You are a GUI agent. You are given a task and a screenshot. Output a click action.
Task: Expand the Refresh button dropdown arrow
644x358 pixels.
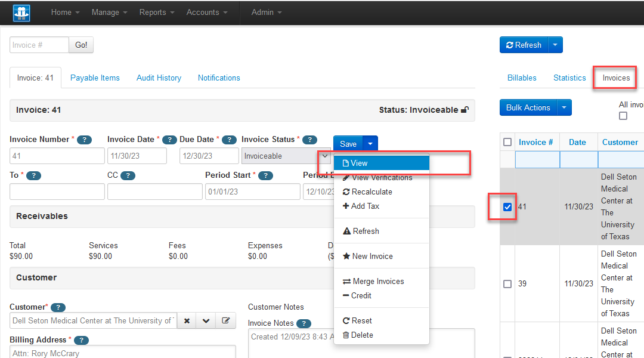(x=555, y=45)
